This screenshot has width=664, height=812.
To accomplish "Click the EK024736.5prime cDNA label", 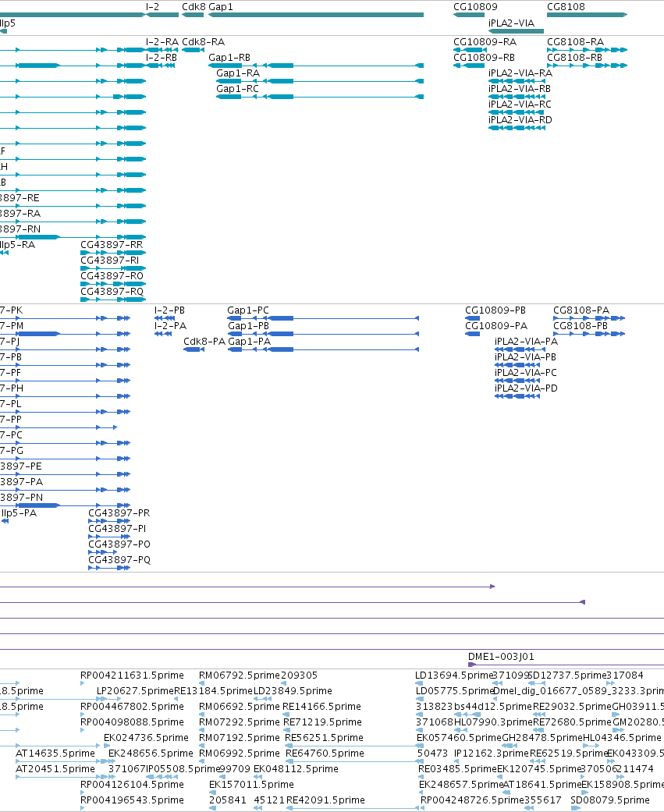I will 146,737.
